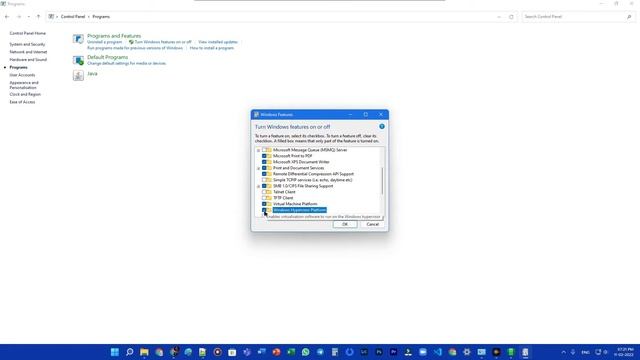Viewport: 640px width, 360px height.
Task: Open Clock and Region category
Action: coord(25,94)
